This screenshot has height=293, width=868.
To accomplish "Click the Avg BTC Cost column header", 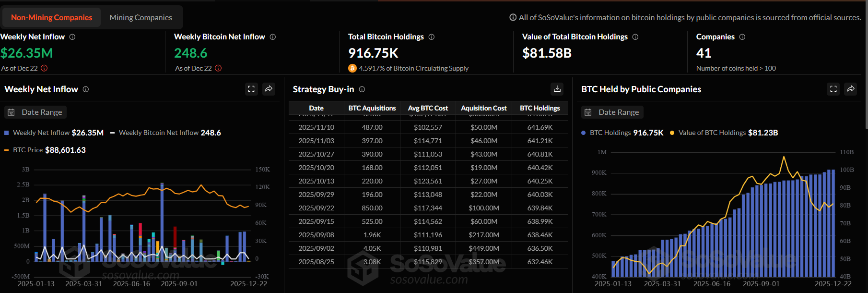I will coord(428,108).
